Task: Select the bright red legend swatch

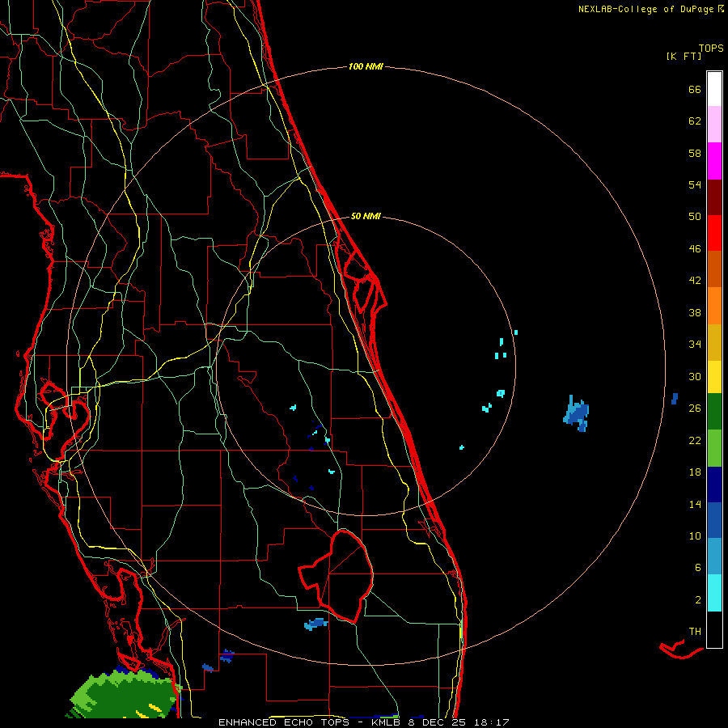Action: click(714, 233)
